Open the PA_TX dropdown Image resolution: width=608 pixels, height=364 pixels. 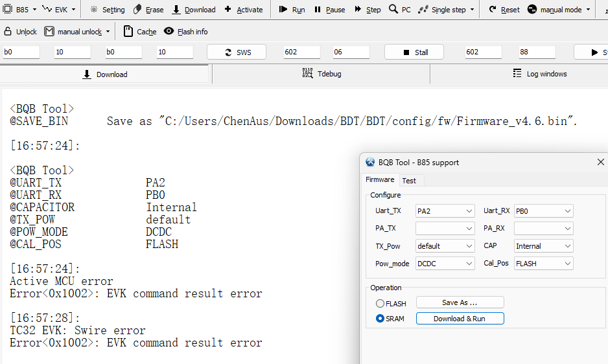[x=445, y=229]
